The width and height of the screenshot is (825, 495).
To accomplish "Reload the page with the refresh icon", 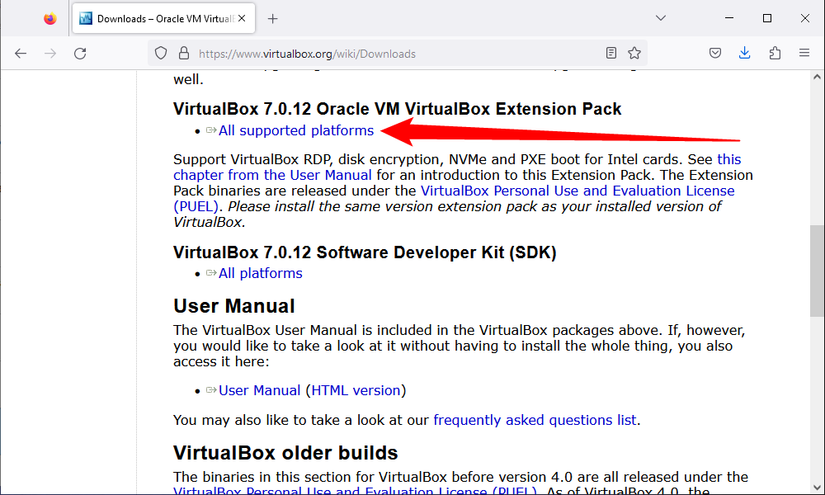I will tap(80, 53).
